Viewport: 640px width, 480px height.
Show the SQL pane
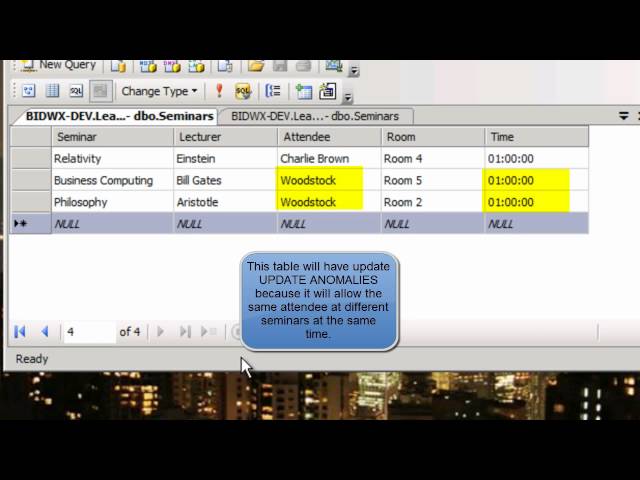pyautogui.click(x=76, y=91)
